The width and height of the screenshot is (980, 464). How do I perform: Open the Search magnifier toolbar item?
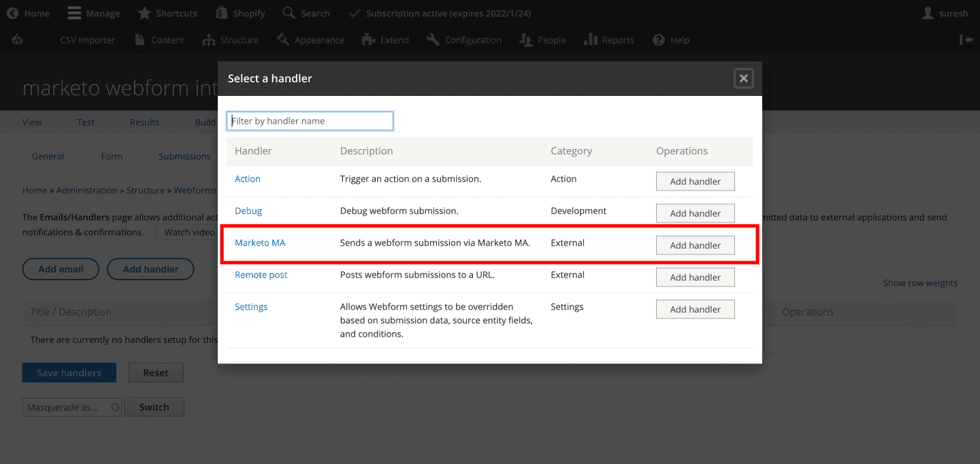[306, 14]
